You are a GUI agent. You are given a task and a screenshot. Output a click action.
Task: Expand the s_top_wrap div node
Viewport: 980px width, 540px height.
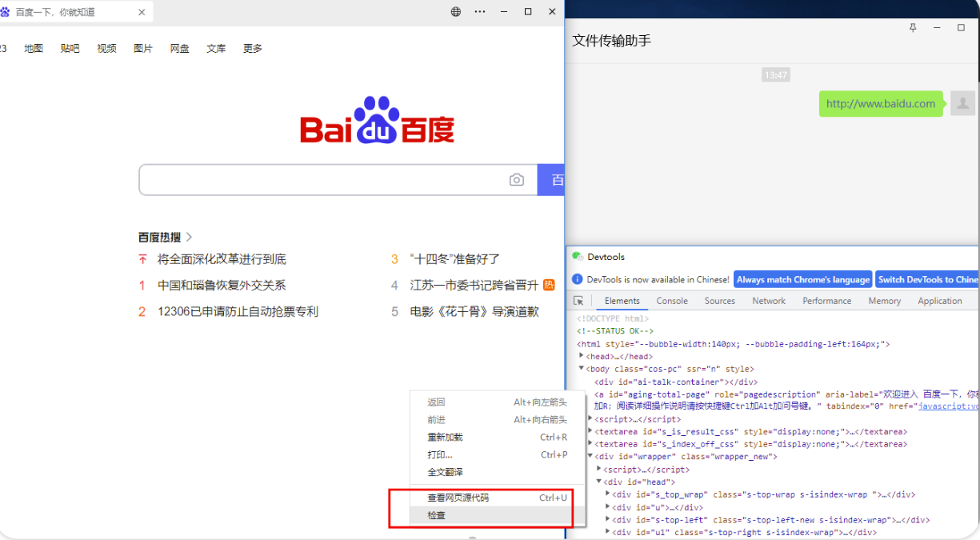(608, 494)
